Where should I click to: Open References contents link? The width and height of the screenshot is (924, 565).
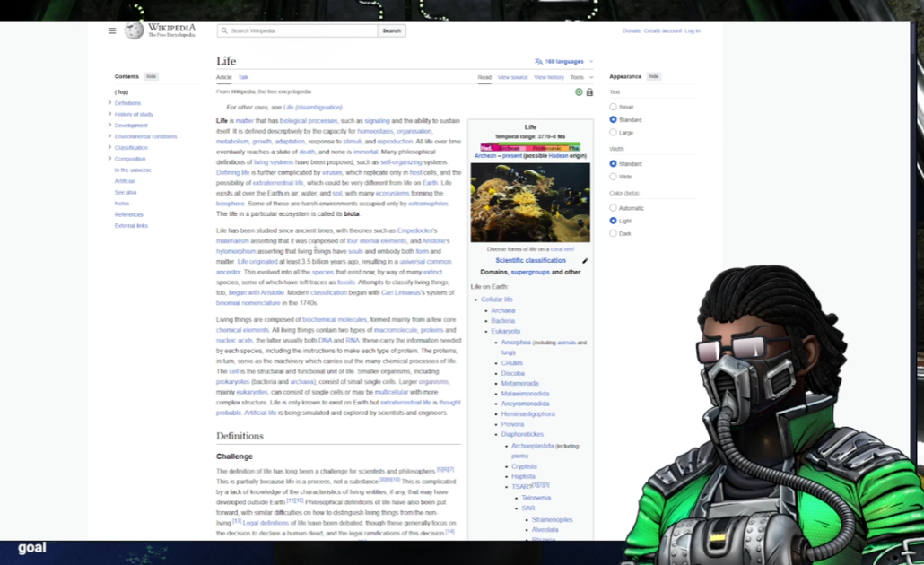click(128, 214)
